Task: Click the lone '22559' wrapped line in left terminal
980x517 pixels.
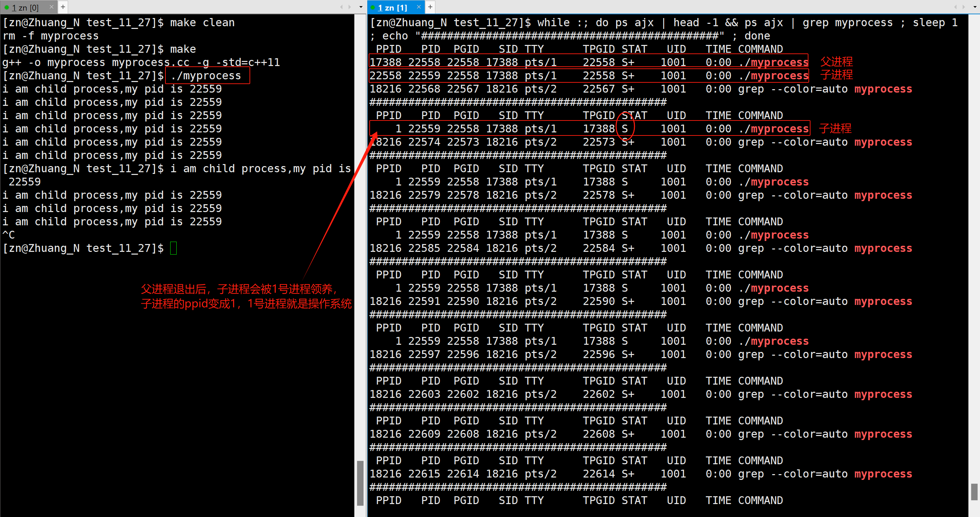Action: tap(25, 182)
